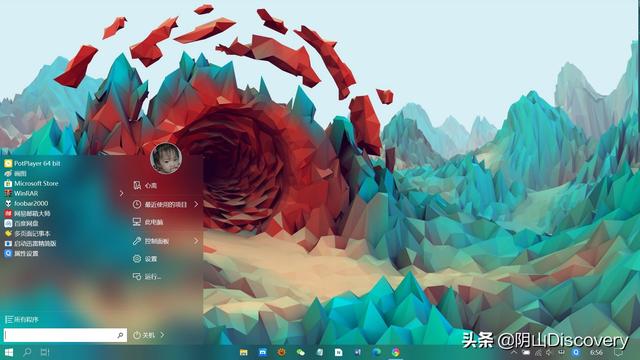The width and height of the screenshot is (640, 360).
Task: Open Microsoft Edge on the taskbar
Action: pos(376,352)
